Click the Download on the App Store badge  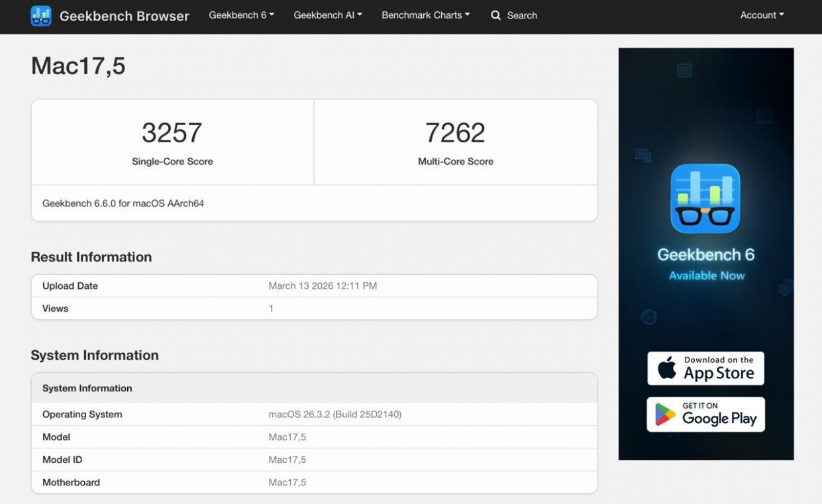[705, 368]
